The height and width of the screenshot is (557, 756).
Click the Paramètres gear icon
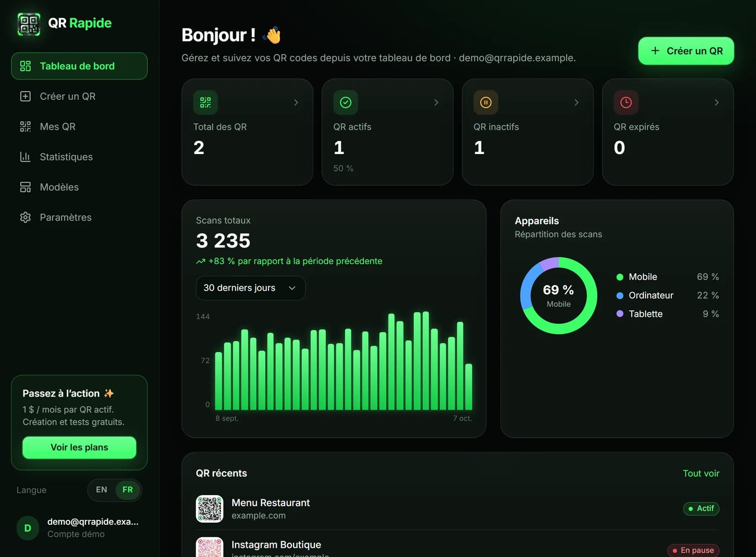point(25,217)
